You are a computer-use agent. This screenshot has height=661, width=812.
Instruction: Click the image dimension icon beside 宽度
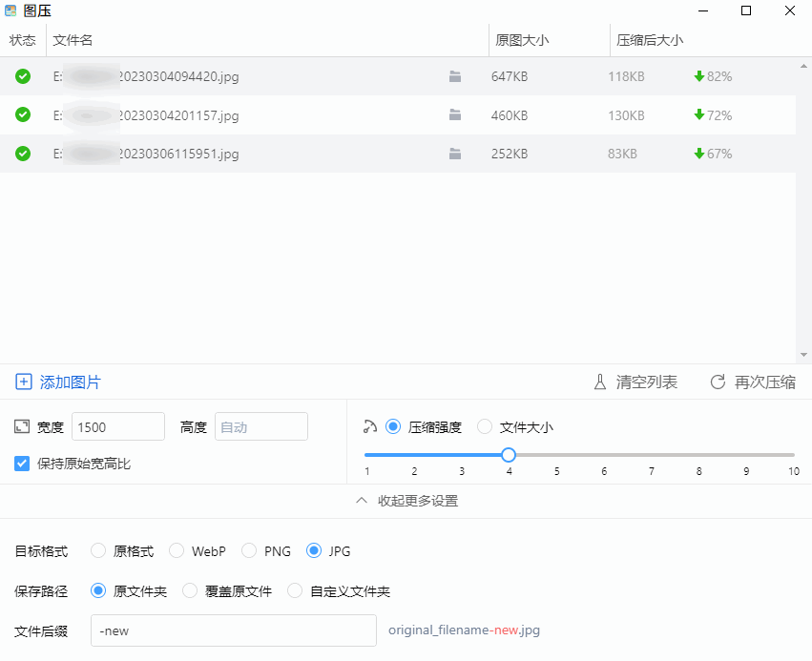(23, 427)
